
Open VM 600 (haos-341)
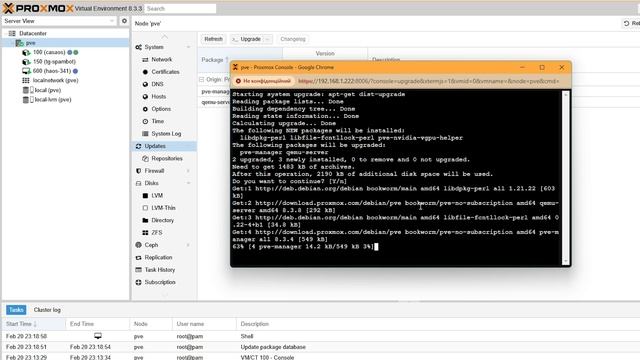pyautogui.click(x=51, y=71)
